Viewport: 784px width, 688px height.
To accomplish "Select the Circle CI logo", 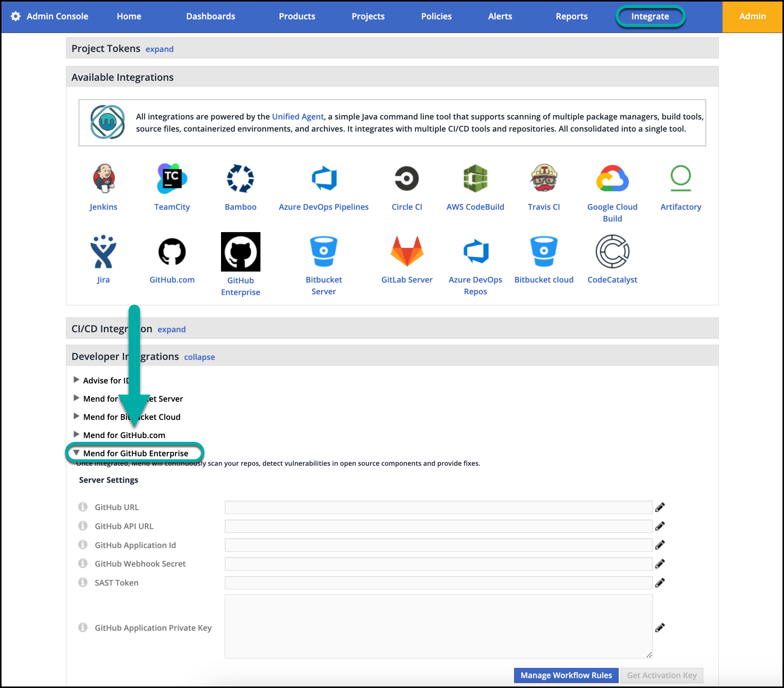I will click(x=406, y=178).
